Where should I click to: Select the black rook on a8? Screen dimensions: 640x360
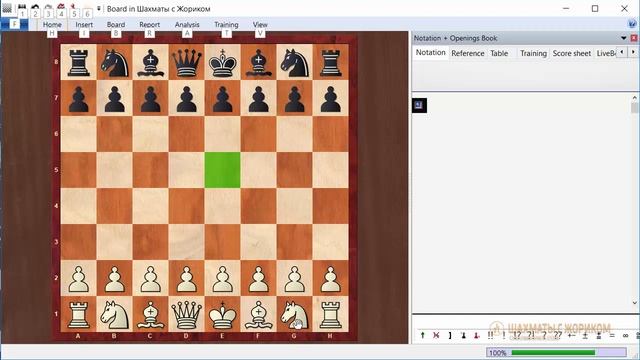click(79, 63)
